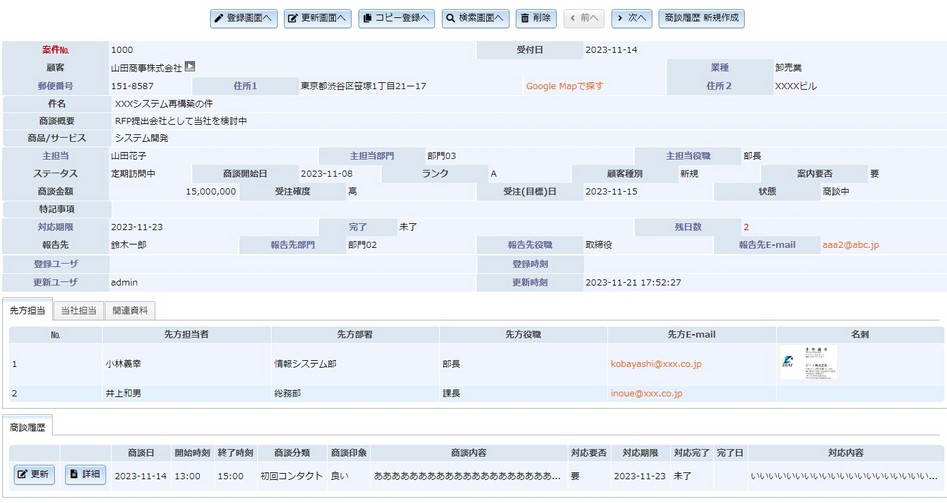Click the 前へ previous record button

pyautogui.click(x=584, y=18)
